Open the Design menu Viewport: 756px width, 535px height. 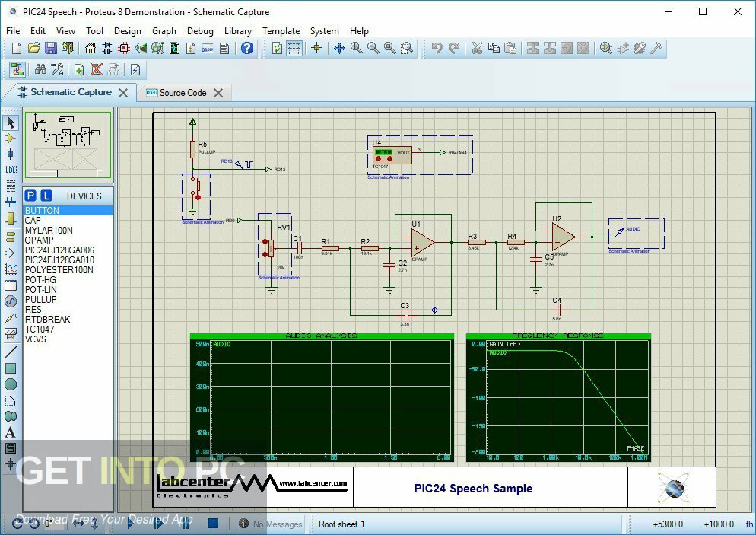click(x=128, y=31)
